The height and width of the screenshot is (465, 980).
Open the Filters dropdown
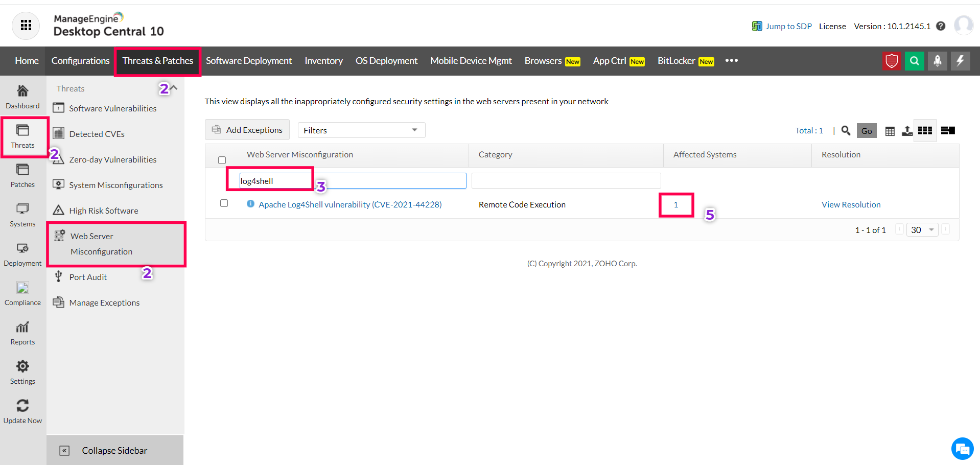[361, 130]
